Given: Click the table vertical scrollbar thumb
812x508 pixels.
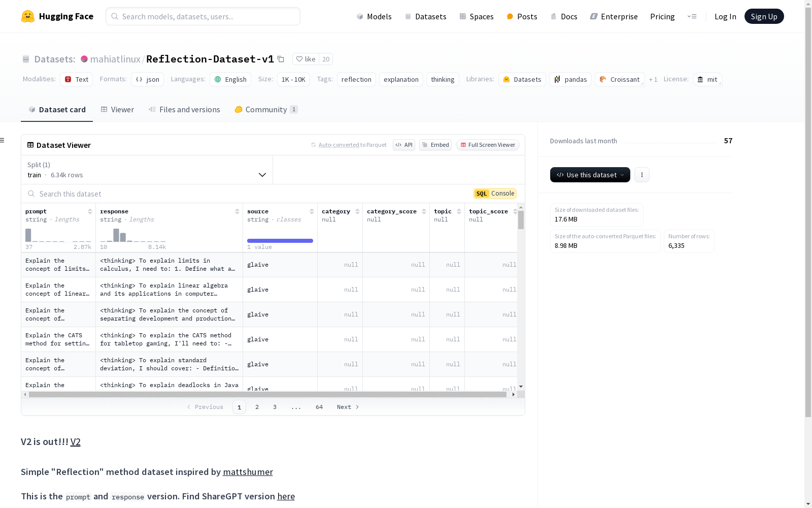Looking at the screenshot, I should tap(521, 220).
